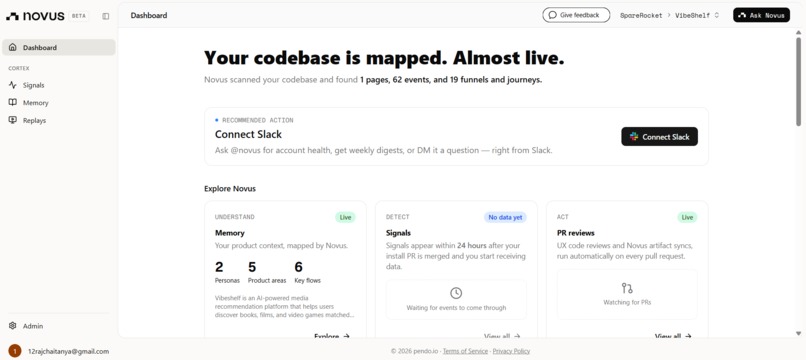
Task: Click the Live badge on Memory card
Action: coord(345,217)
